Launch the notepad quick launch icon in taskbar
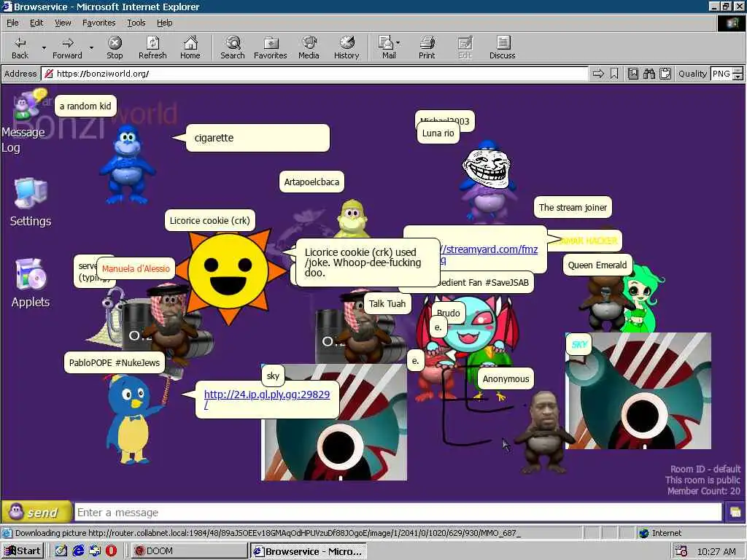 click(x=61, y=551)
